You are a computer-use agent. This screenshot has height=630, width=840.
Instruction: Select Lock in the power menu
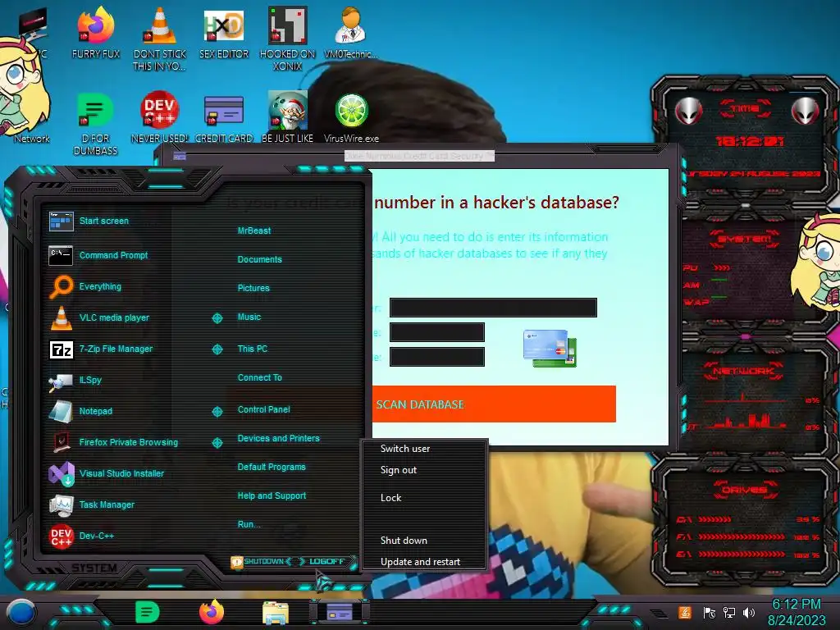click(390, 498)
